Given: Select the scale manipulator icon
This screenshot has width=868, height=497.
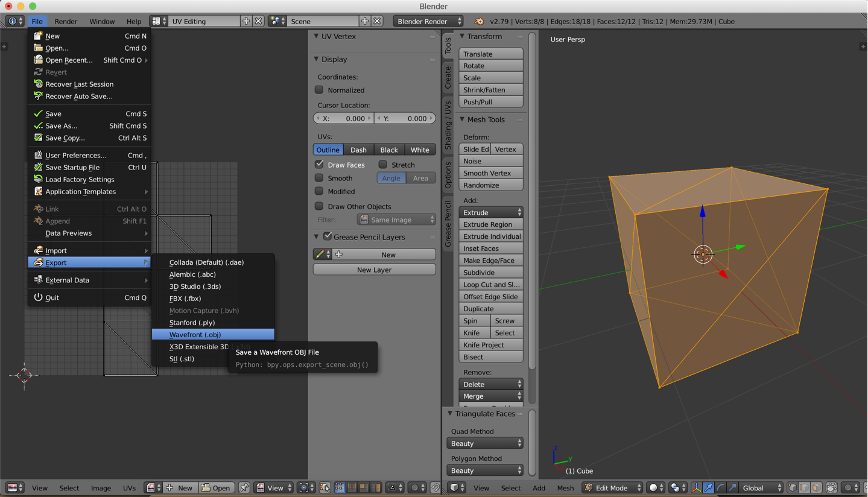Looking at the screenshot, I should (732, 487).
